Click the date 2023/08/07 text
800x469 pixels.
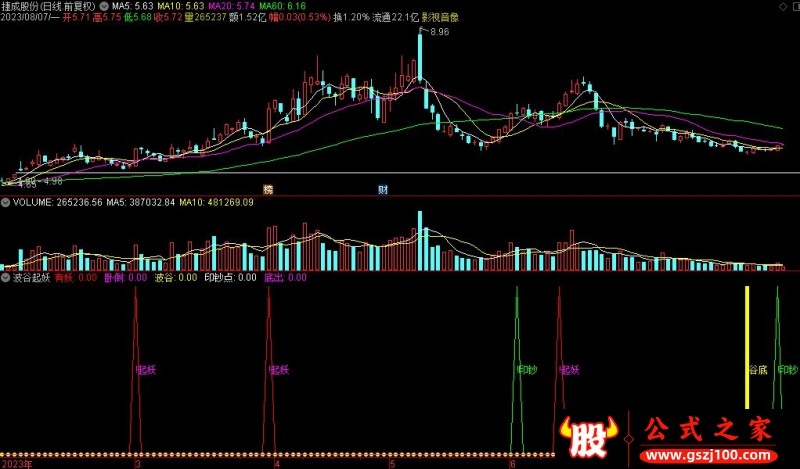26,18
